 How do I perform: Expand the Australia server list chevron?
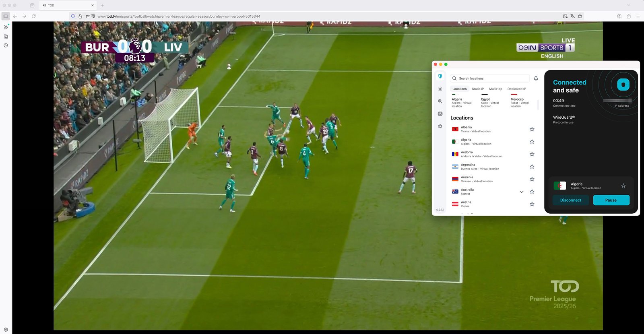tap(521, 192)
